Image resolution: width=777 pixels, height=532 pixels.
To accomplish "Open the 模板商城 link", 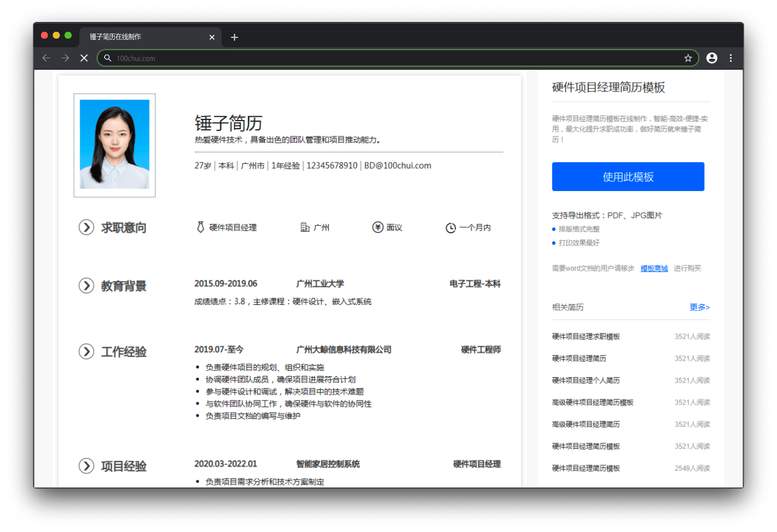I will pyautogui.click(x=654, y=268).
